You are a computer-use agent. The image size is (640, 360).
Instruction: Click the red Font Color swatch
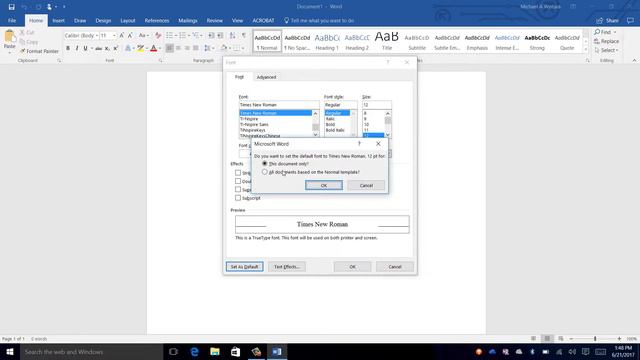pos(153,48)
